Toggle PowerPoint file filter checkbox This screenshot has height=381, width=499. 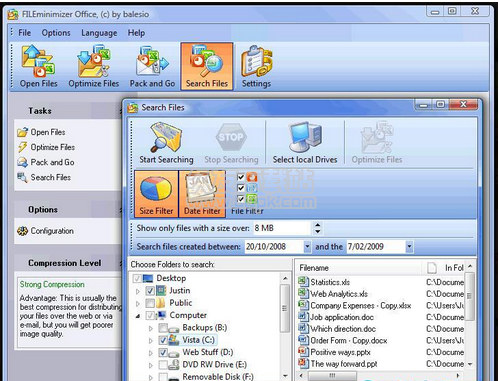[241, 177]
